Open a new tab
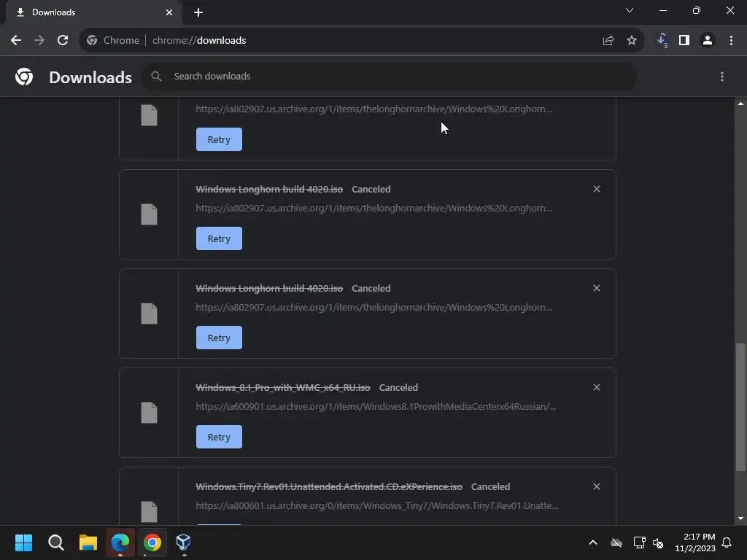The width and height of the screenshot is (747, 560). (198, 12)
